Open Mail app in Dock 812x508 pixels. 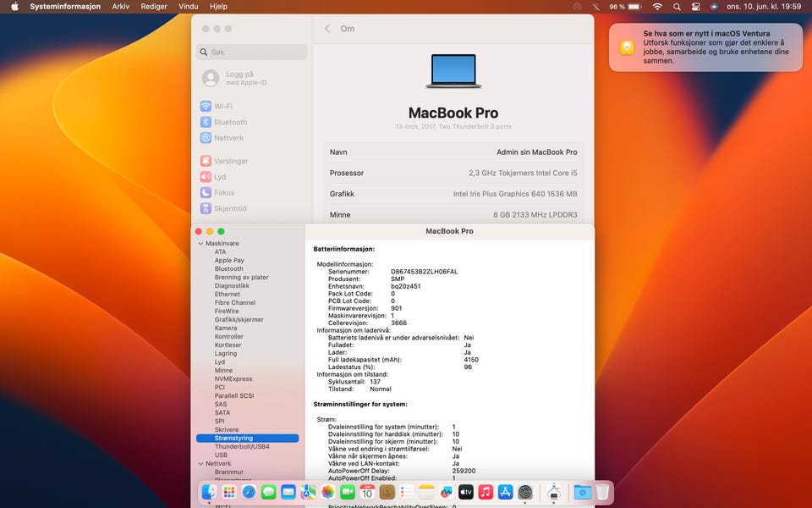[x=288, y=491]
